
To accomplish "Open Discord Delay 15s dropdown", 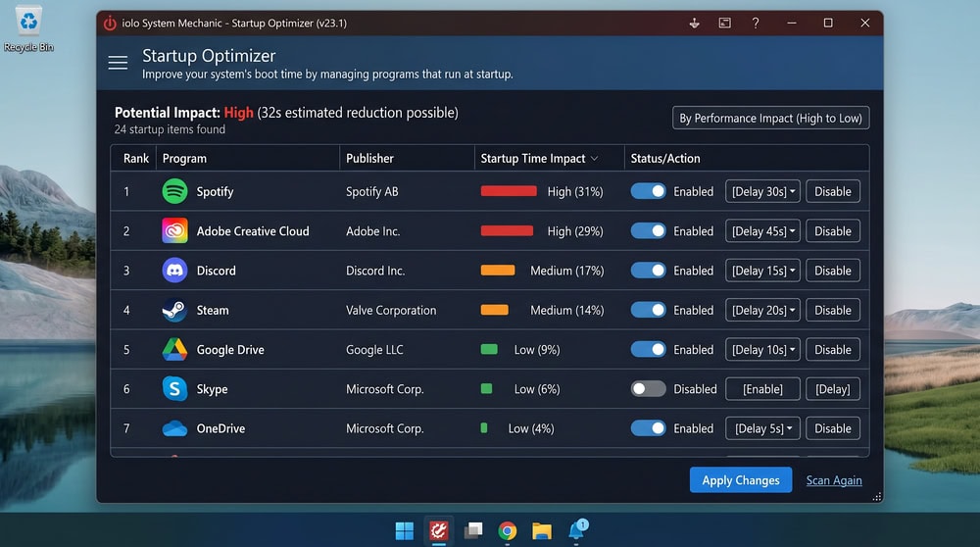I will tap(762, 270).
